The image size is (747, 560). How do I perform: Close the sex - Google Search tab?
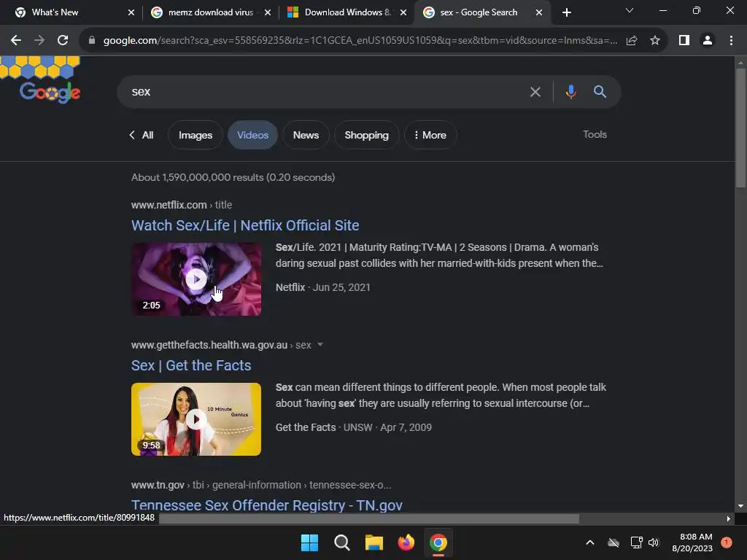click(x=539, y=12)
